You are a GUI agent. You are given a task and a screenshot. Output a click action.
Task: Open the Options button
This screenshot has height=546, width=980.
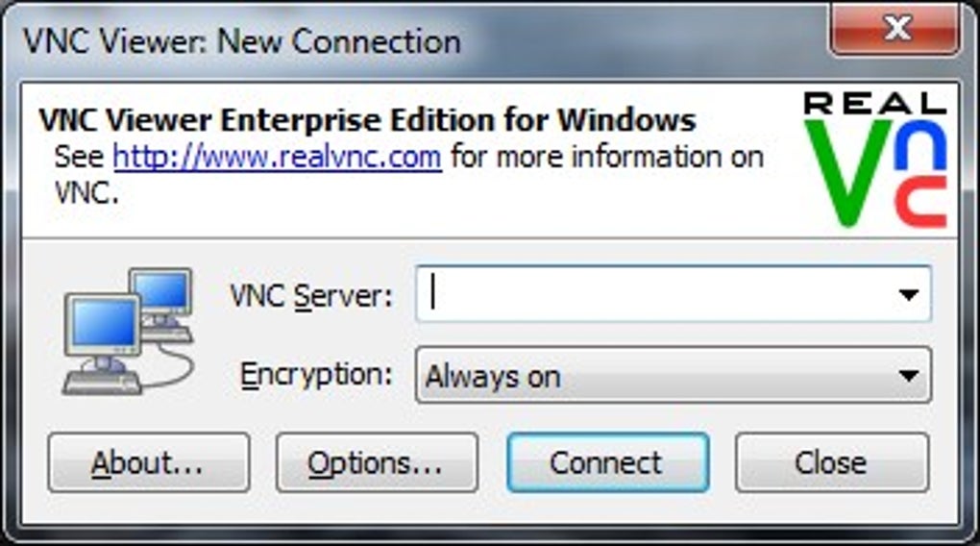[376, 463]
